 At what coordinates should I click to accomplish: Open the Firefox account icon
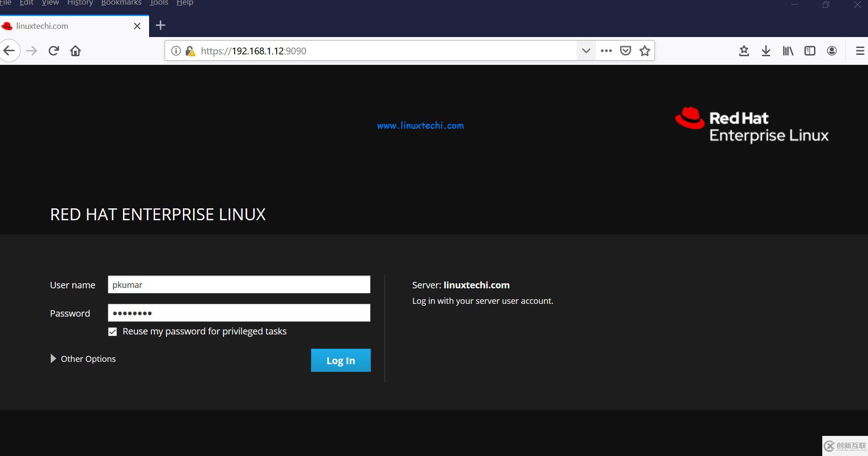[x=832, y=51]
